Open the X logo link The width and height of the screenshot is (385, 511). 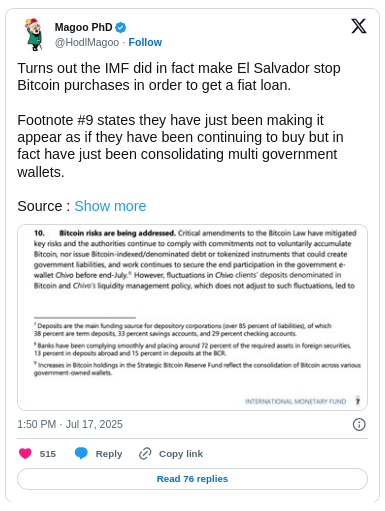359,26
